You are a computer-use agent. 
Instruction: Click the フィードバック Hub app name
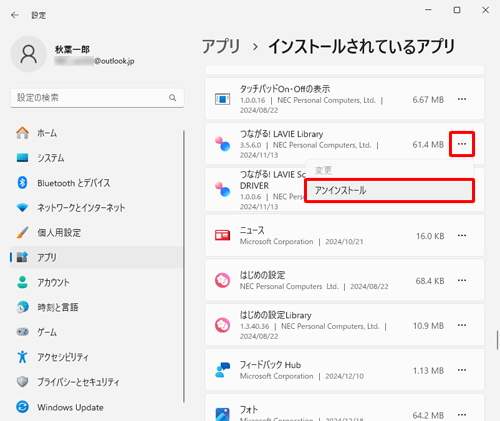coord(270,365)
